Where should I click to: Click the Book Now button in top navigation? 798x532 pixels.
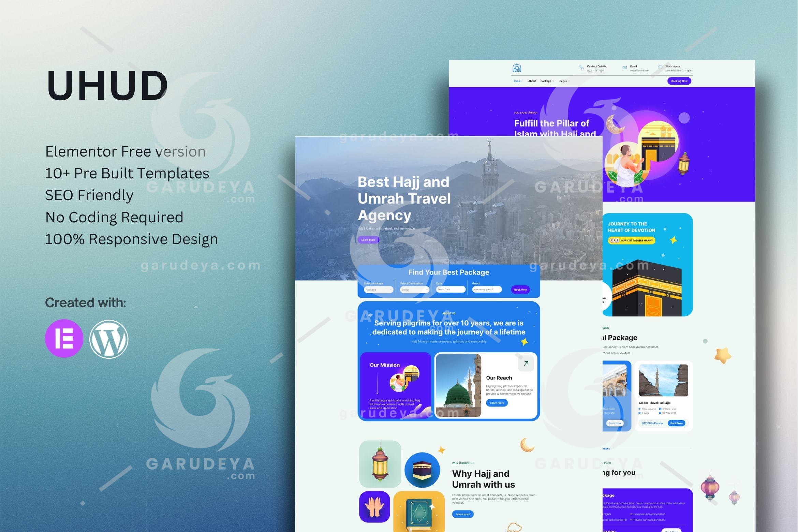point(679,81)
